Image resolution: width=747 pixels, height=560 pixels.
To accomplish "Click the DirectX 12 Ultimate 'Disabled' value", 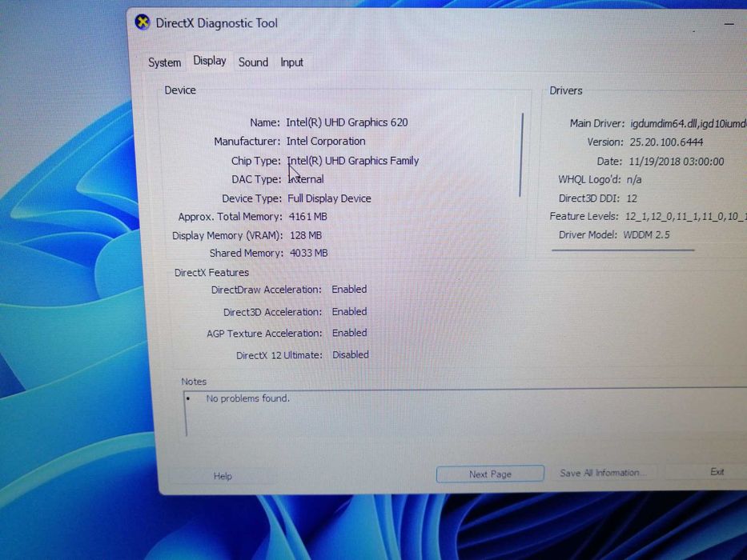I will [x=350, y=354].
